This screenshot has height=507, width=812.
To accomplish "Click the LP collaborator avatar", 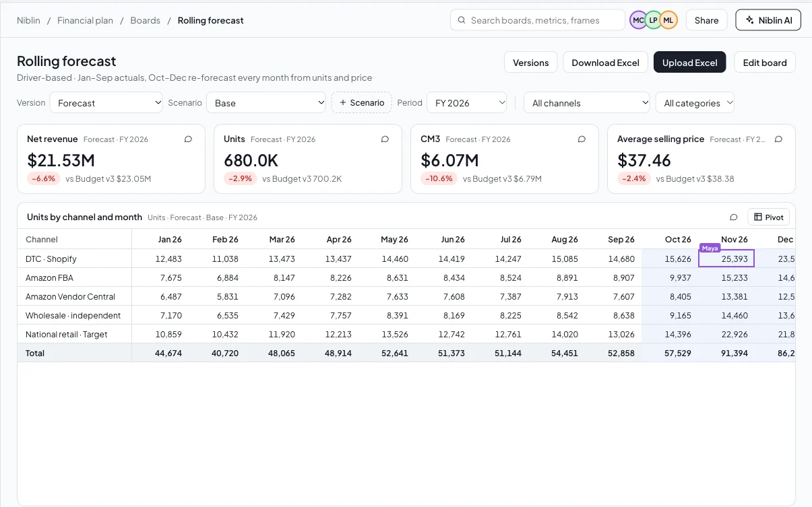I will click(x=653, y=20).
